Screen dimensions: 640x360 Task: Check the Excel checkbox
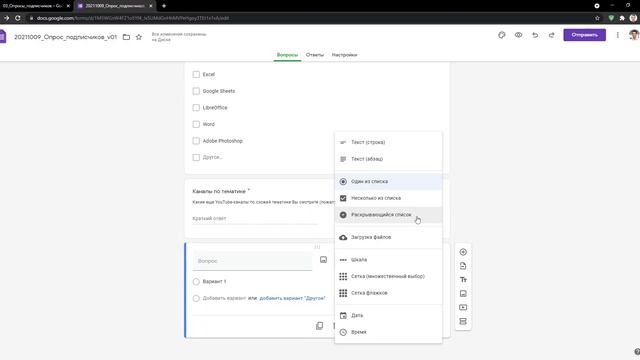pos(196,74)
